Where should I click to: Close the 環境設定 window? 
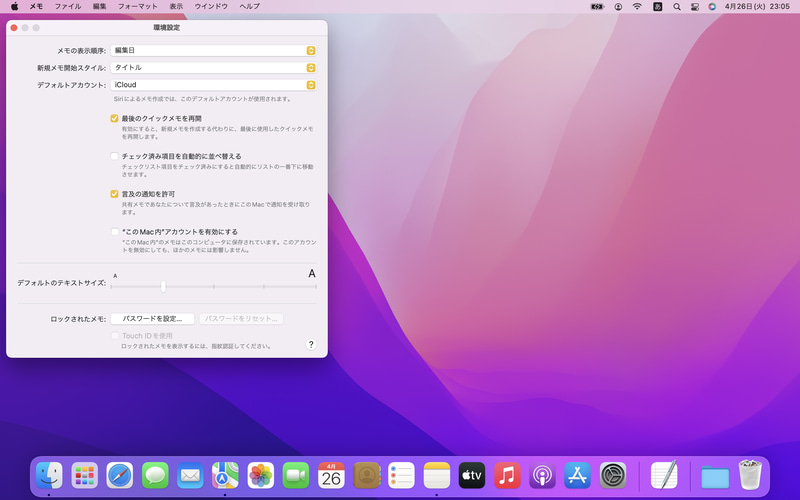14,28
